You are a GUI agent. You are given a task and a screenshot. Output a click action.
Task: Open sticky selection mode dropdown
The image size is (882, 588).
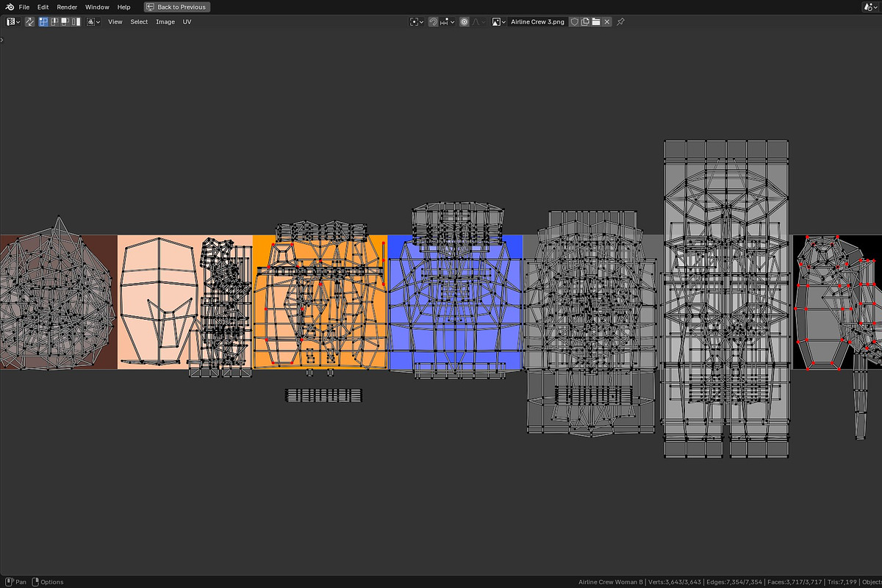coord(93,22)
